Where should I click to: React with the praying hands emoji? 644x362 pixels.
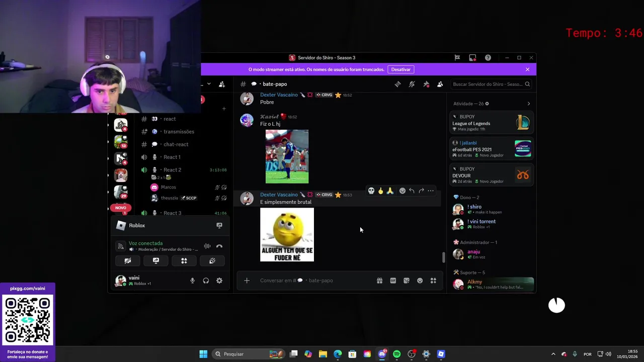pyautogui.click(x=390, y=191)
